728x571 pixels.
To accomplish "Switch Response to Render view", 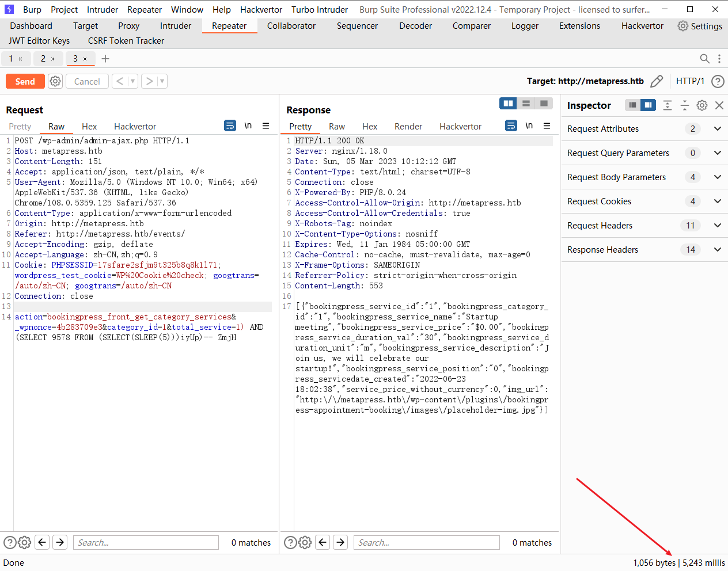I will (408, 127).
